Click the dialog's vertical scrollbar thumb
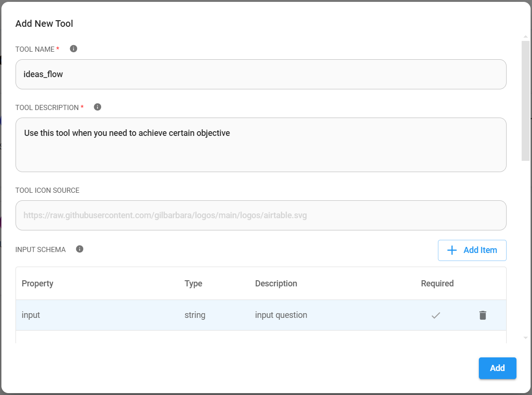Viewport: 532px width, 395px height. coord(525,101)
